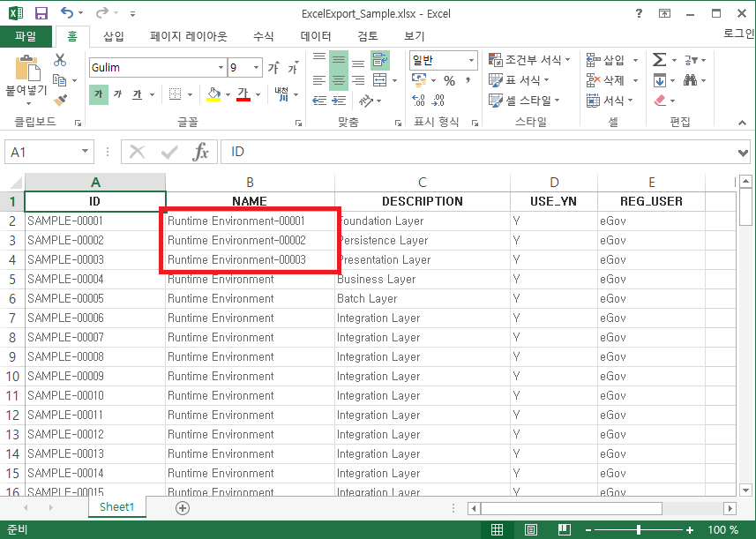This screenshot has width=756, height=539.
Task: Click the Format Painter brush icon
Action: (x=60, y=101)
